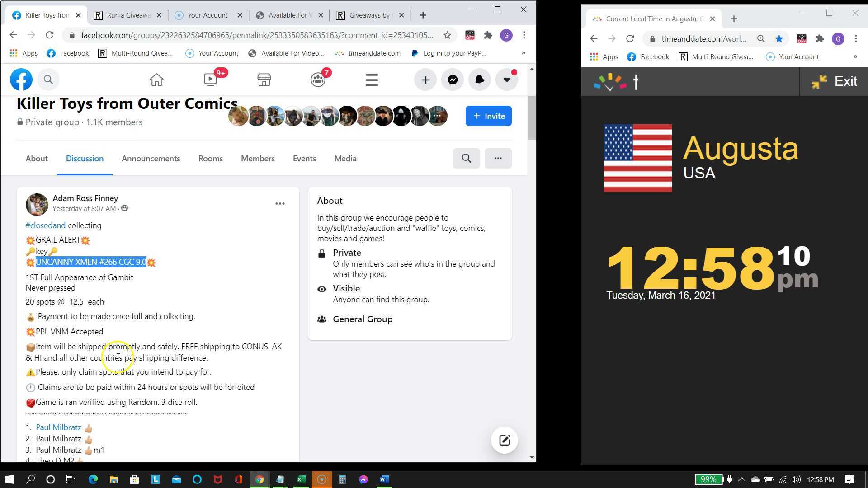Click the Facebook page vertical scrollbar
The width and height of the screenshot is (868, 488).
click(x=532, y=118)
